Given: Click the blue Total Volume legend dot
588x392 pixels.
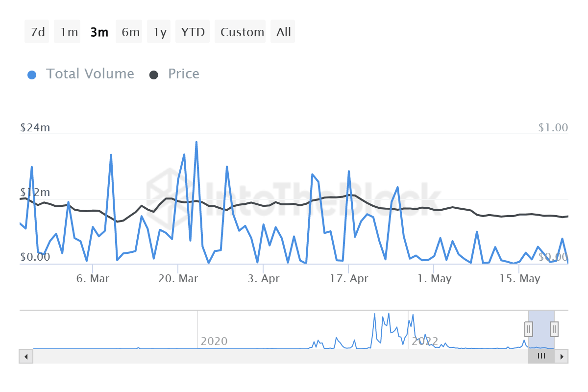Looking at the screenshot, I should pyautogui.click(x=32, y=73).
